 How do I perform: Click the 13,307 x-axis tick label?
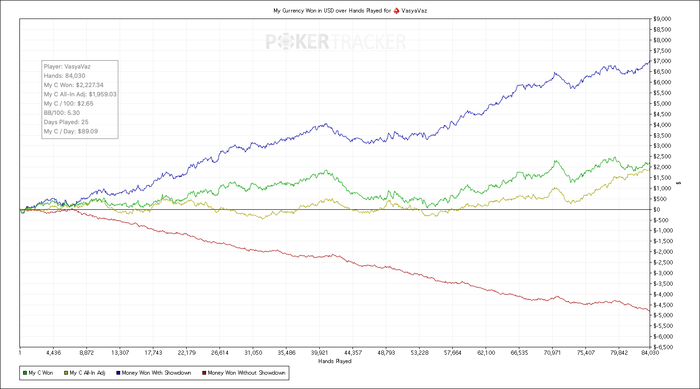120,353
